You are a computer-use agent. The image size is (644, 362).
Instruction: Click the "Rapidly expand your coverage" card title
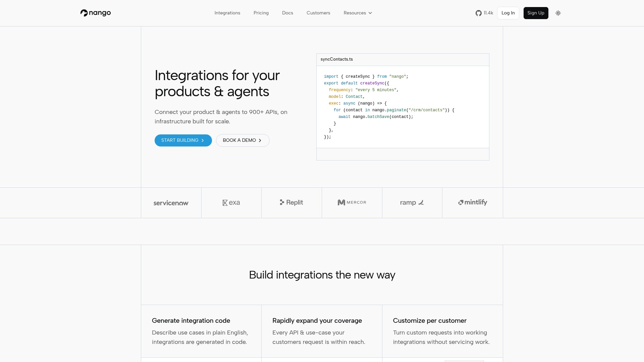point(317,321)
